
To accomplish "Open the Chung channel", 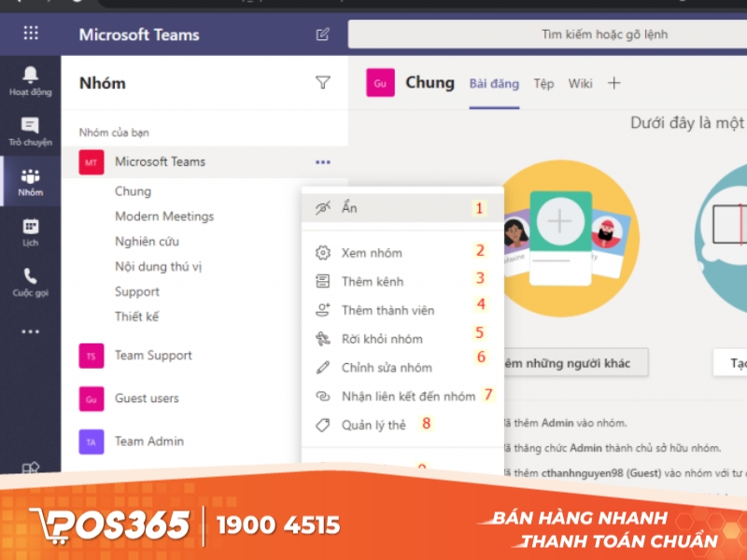I will [x=134, y=190].
